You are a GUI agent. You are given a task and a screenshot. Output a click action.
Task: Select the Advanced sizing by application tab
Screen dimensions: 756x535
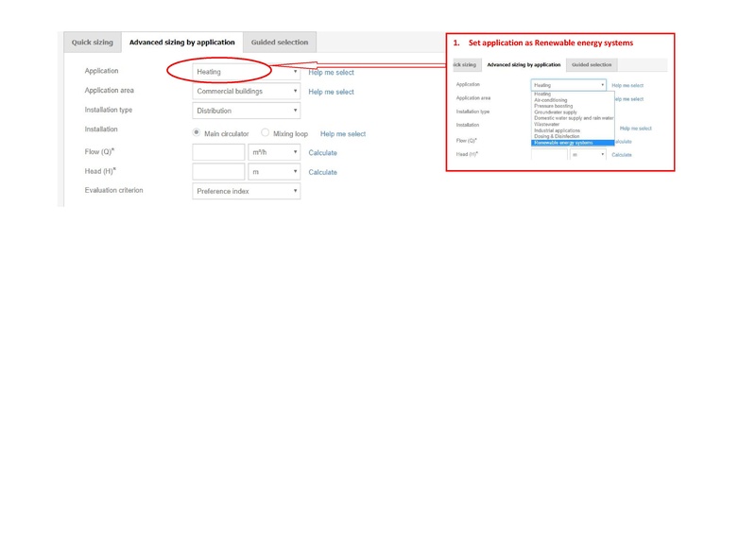click(x=181, y=43)
